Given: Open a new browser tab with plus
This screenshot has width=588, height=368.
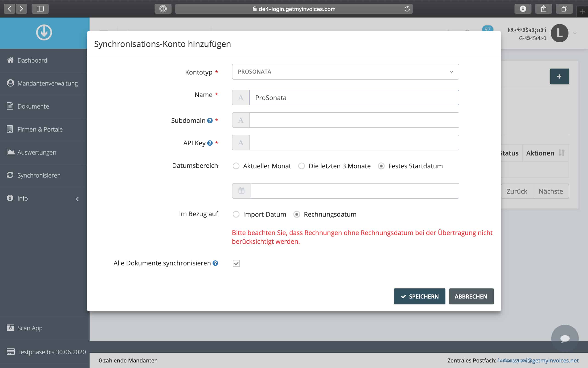Looking at the screenshot, I should (x=582, y=11).
